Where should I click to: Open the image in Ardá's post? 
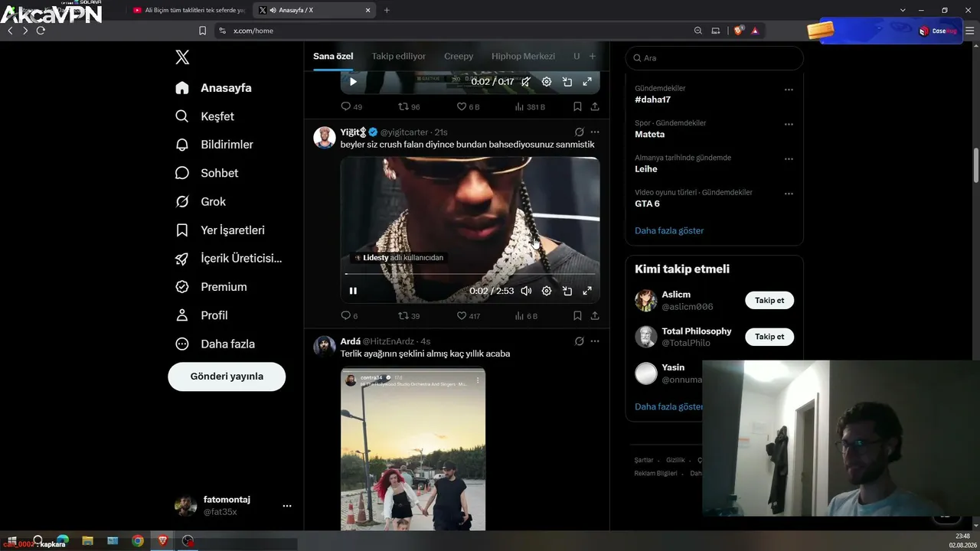coord(413,449)
